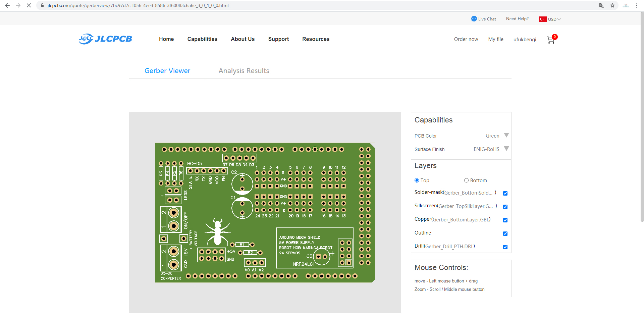This screenshot has width=644, height=314.
Task: Click the Order now link
Action: pyautogui.click(x=466, y=39)
